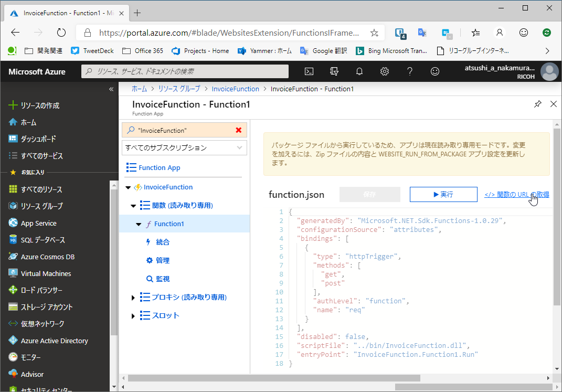Clear the "InvoiceFunction" search filter
Image resolution: width=562 pixels, height=392 pixels.
point(239,131)
